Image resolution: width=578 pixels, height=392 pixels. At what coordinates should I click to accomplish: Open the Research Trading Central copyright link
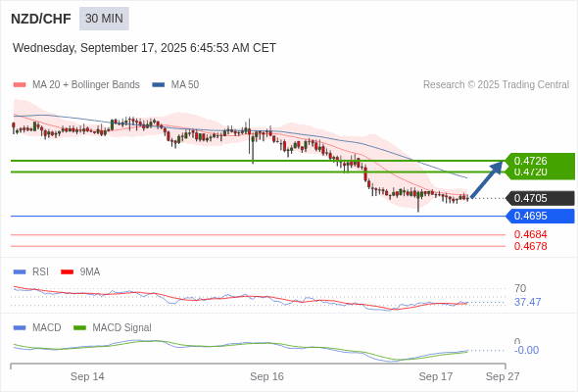[x=496, y=85]
